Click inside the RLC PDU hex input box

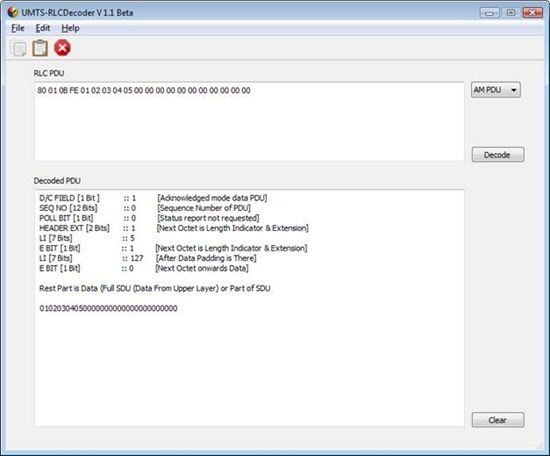(249, 122)
